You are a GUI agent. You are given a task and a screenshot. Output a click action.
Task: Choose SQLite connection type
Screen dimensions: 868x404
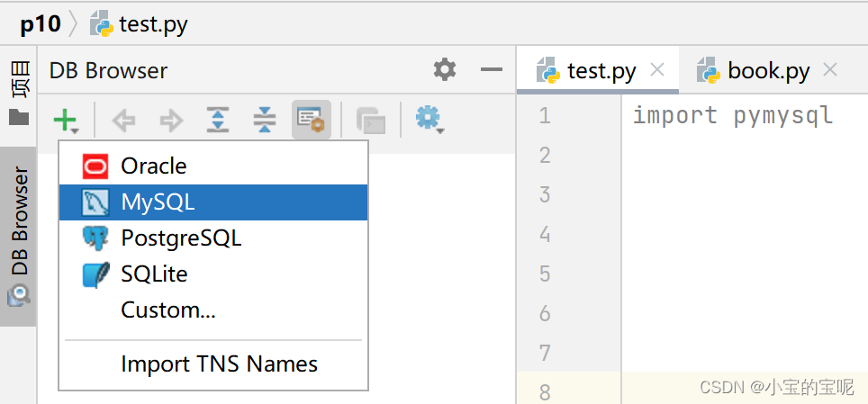pos(213,274)
